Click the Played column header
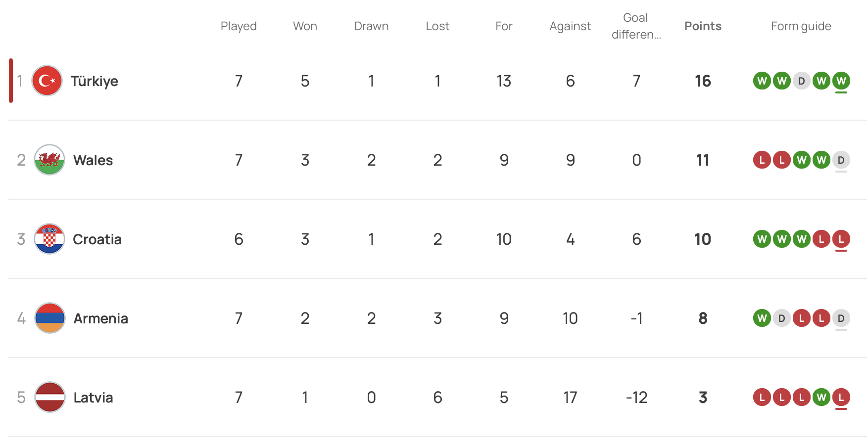 tap(239, 26)
